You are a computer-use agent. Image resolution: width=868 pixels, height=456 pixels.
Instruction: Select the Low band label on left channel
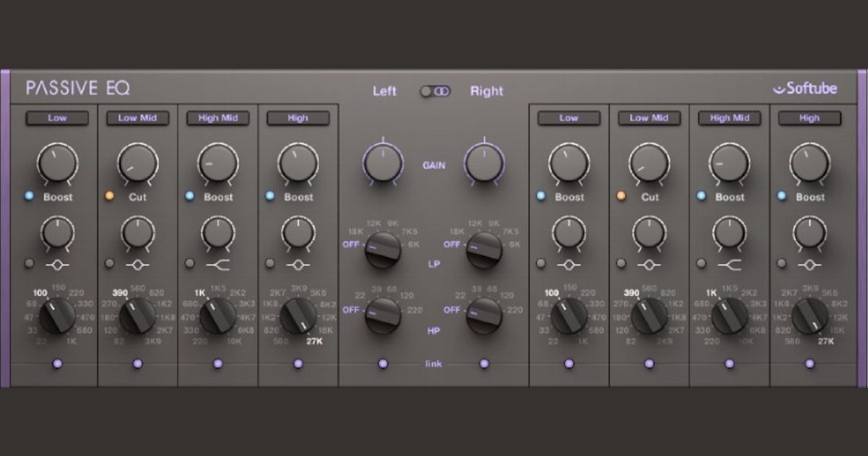coord(57,118)
